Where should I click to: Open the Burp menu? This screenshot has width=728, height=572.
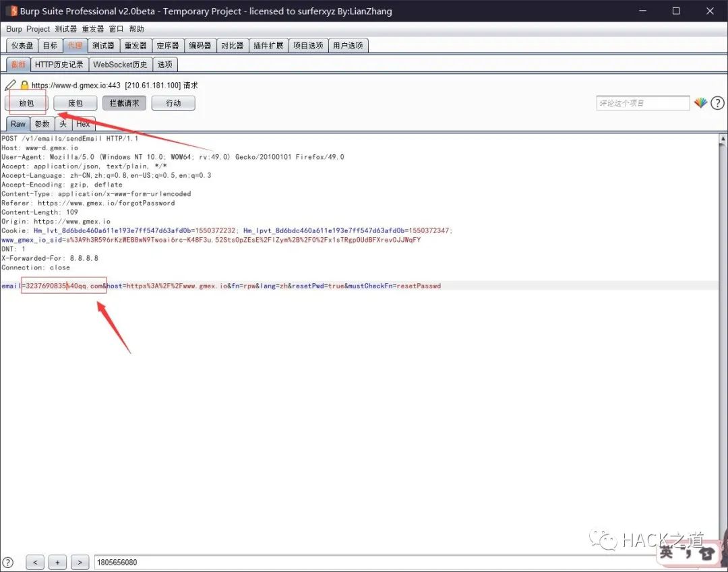tap(14, 29)
